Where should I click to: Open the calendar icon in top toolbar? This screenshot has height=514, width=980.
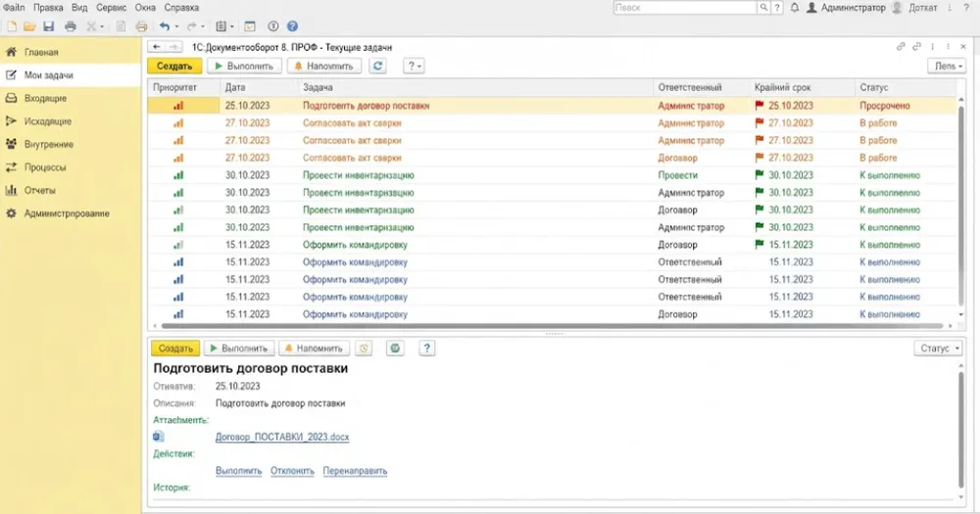[x=249, y=26]
